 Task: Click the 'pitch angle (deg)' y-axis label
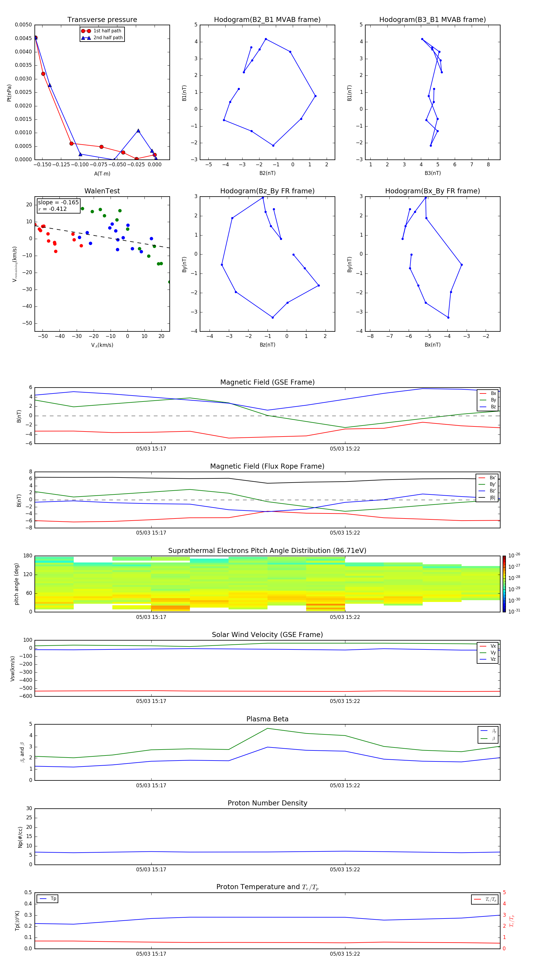(x=16, y=584)
